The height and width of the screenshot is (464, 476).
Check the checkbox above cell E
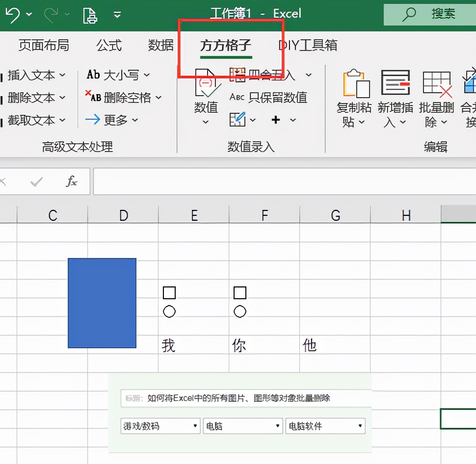(169, 292)
